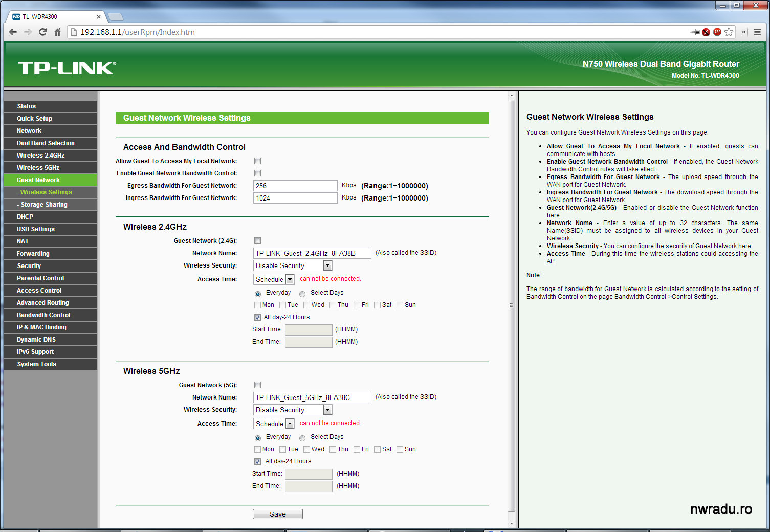The width and height of the screenshot is (770, 532).
Task: Bookmark this page with the star icon
Action: pos(729,32)
